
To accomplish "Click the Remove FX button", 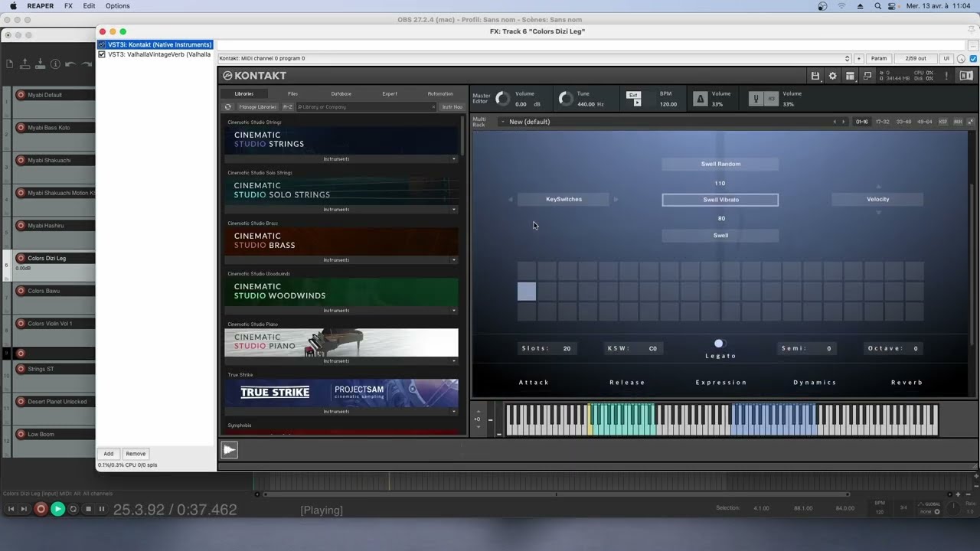I will click(x=136, y=454).
